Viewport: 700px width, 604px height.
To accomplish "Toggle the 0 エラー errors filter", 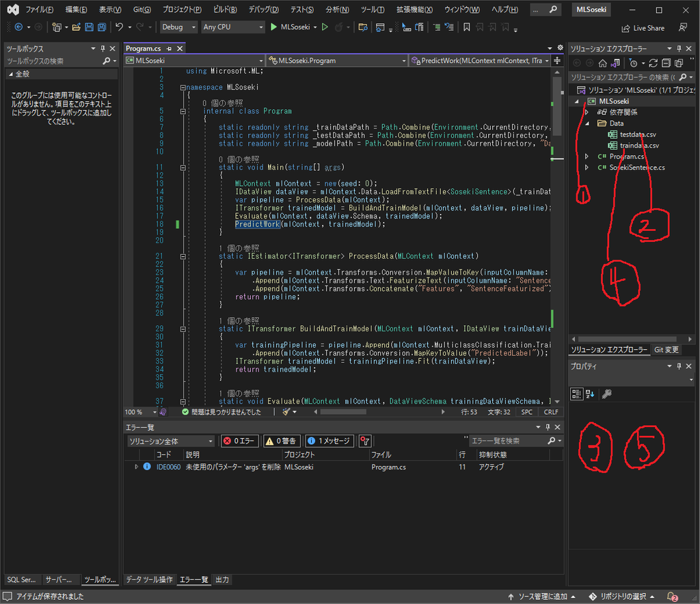I will click(239, 441).
